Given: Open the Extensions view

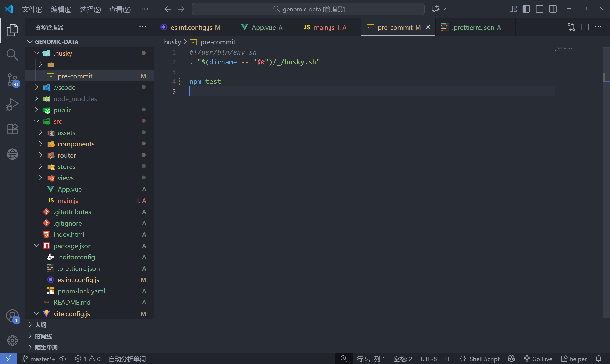Looking at the screenshot, I should point(12,129).
